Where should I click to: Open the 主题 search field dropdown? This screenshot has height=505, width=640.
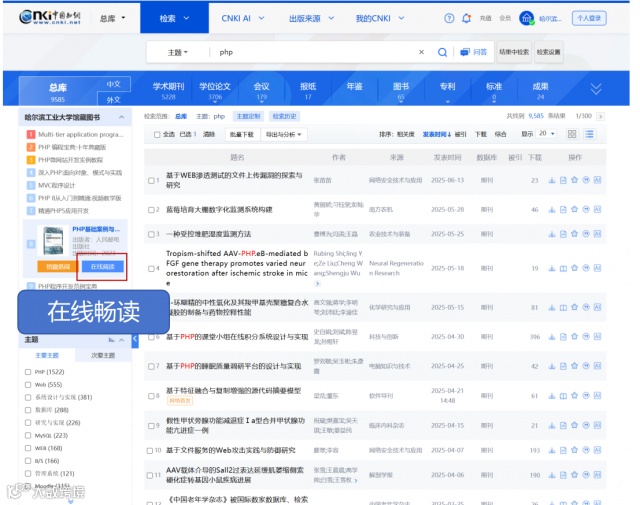tap(178, 52)
